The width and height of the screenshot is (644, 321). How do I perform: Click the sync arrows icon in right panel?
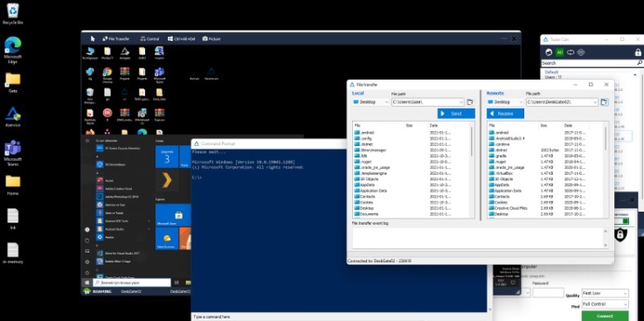[x=570, y=52]
